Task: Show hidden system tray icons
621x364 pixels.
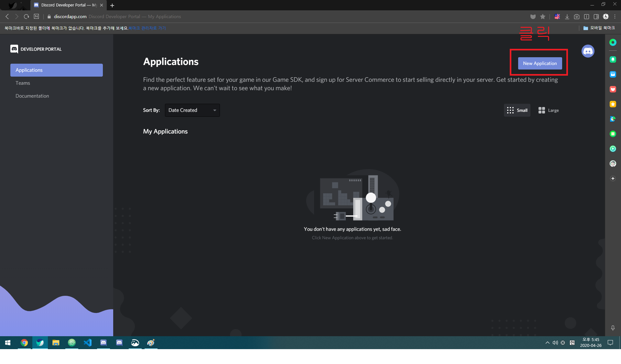Action: click(547, 343)
